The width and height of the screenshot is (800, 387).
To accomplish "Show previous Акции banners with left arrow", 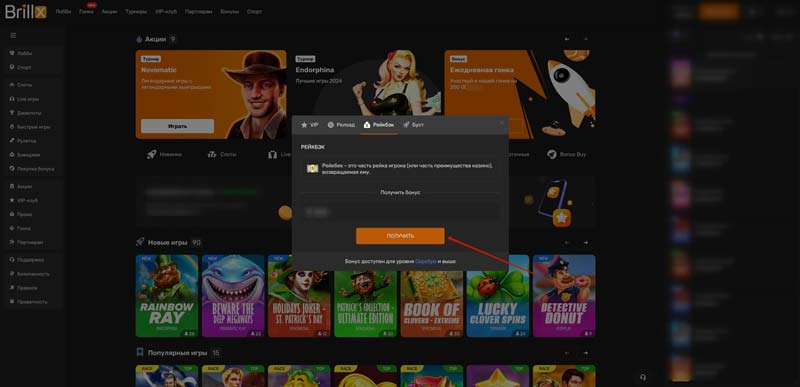I will (x=567, y=39).
